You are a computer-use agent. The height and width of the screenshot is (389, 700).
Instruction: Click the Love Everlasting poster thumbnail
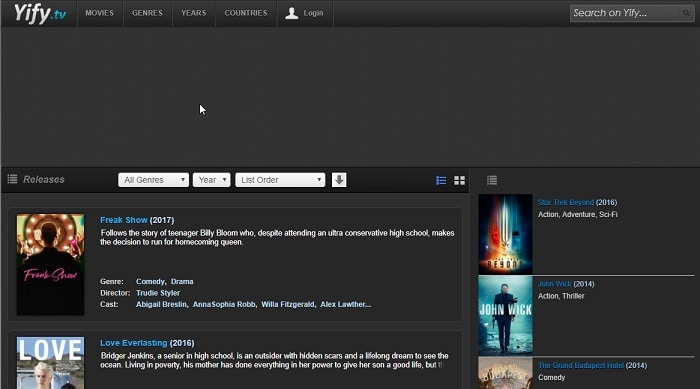click(50, 363)
